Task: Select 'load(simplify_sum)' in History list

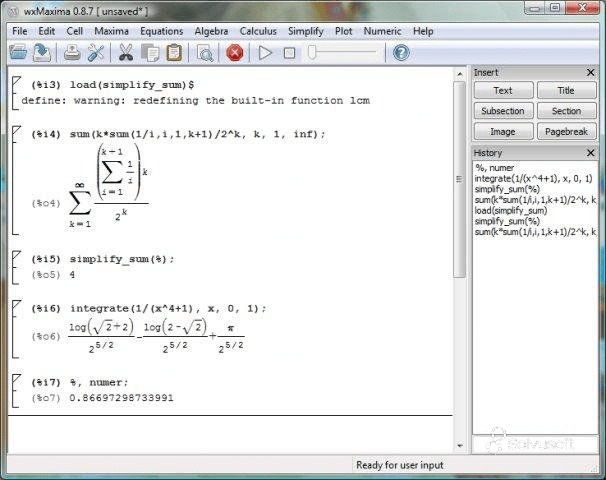Action: coord(511,211)
